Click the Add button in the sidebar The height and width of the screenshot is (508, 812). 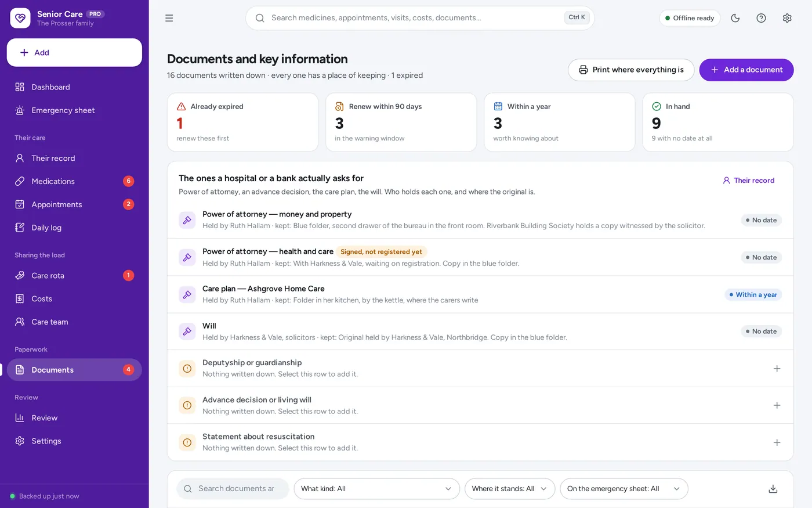click(74, 53)
